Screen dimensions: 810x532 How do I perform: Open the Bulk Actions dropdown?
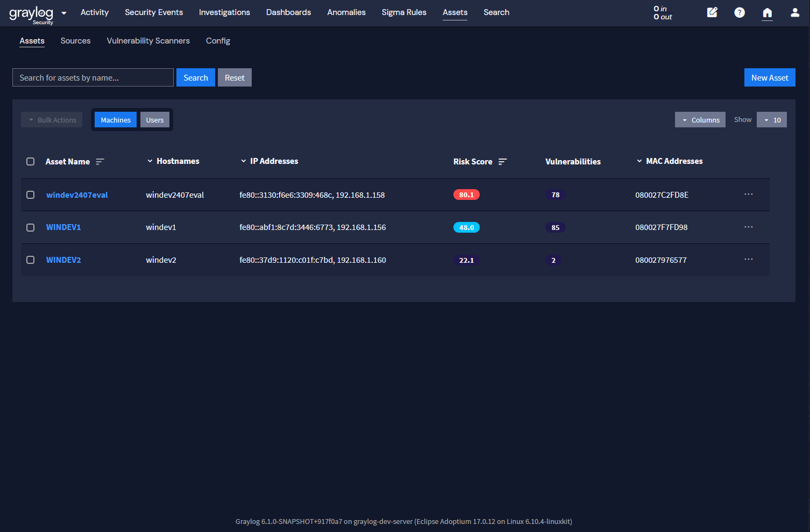point(52,120)
